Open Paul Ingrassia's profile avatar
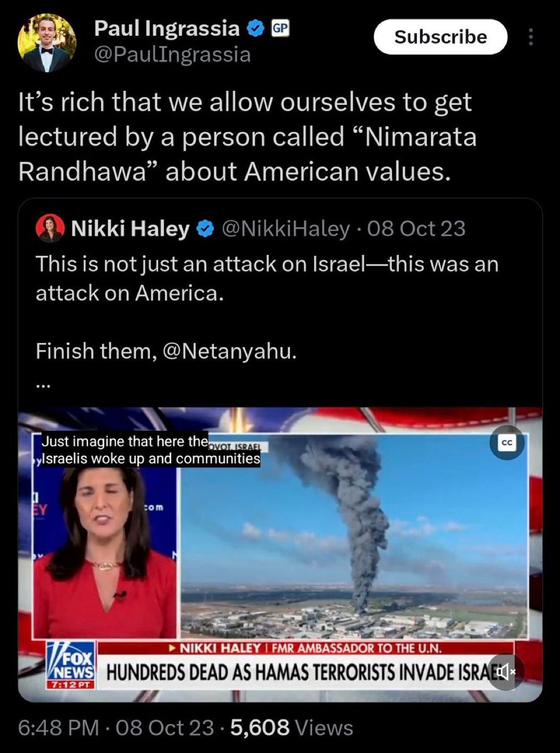 (46, 43)
